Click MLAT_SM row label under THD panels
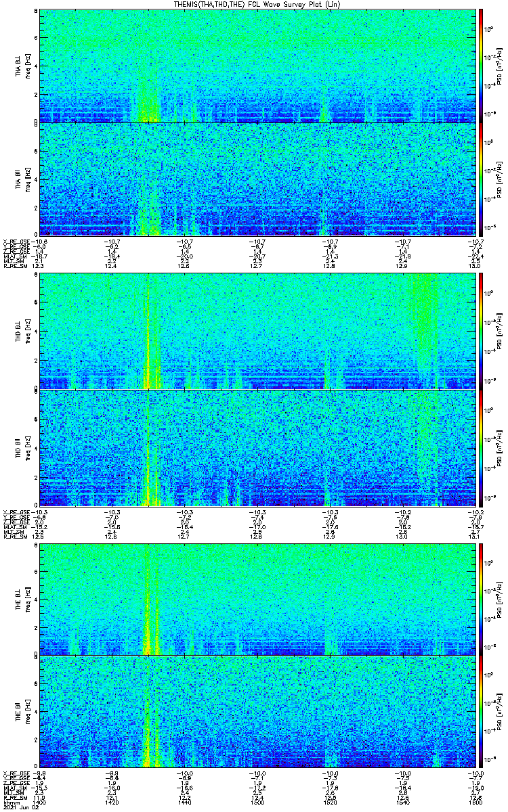This screenshot has width=508, height=812. pyautogui.click(x=14, y=526)
